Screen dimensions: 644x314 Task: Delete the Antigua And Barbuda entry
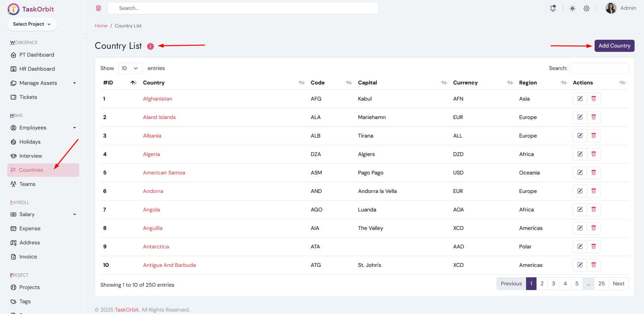(593, 265)
